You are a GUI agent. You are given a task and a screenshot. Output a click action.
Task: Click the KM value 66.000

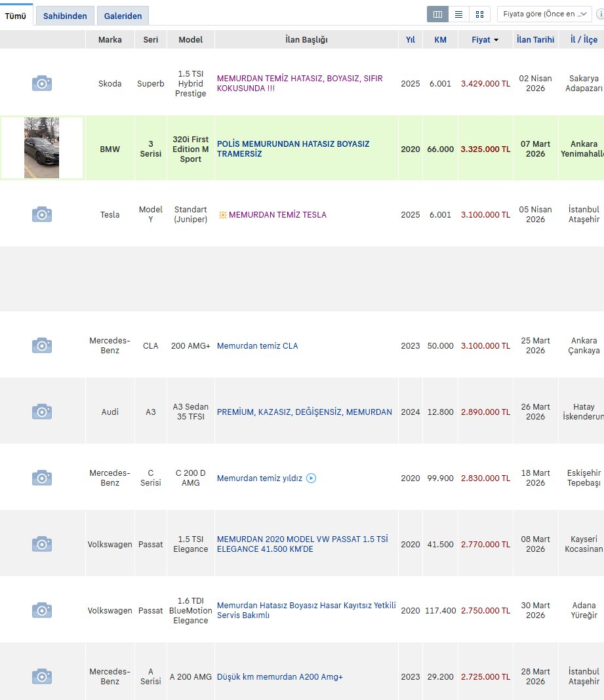(x=441, y=149)
